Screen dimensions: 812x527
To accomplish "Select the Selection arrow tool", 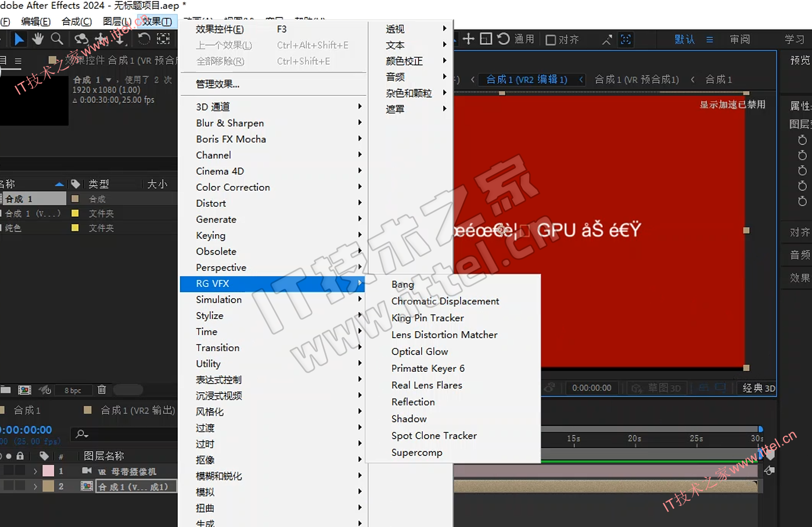I will click(x=19, y=39).
